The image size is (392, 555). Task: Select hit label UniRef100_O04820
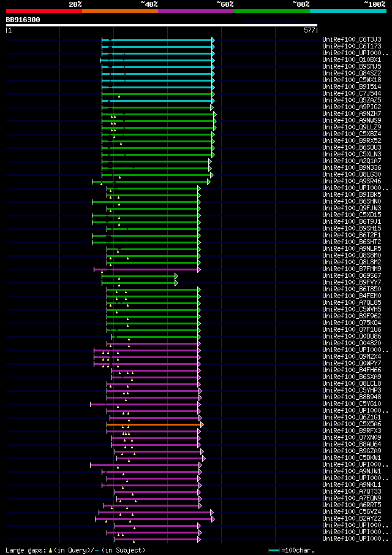click(352, 343)
